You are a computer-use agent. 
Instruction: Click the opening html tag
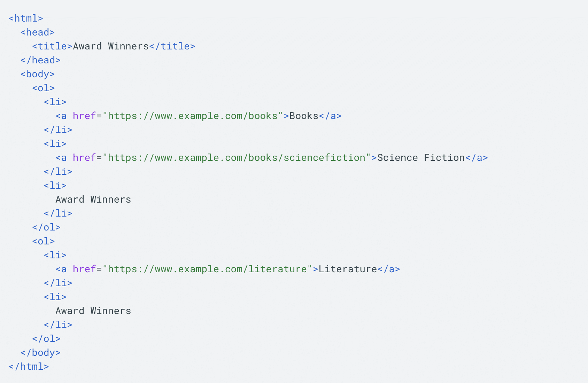click(26, 18)
